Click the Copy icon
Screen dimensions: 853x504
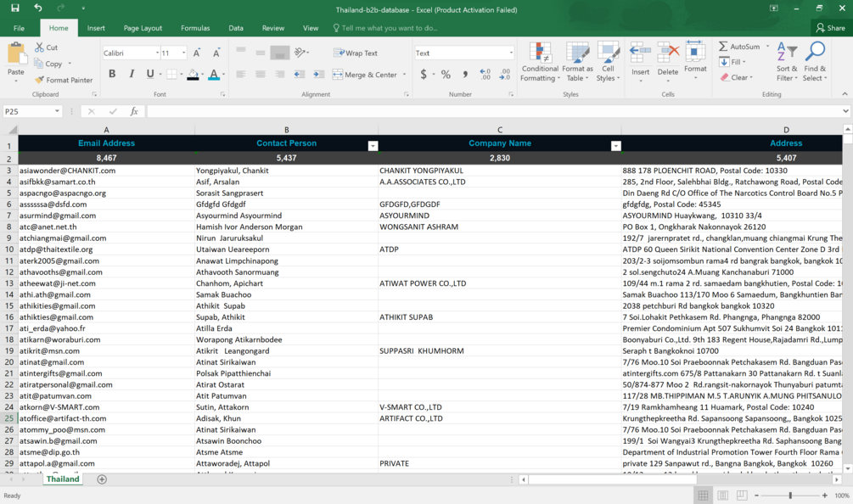pyautogui.click(x=39, y=64)
